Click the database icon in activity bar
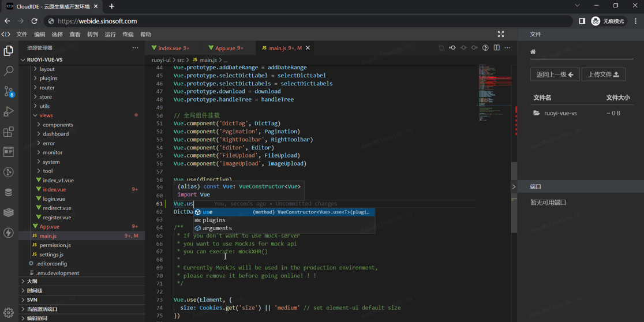This screenshot has height=322, width=644. coord(9,192)
